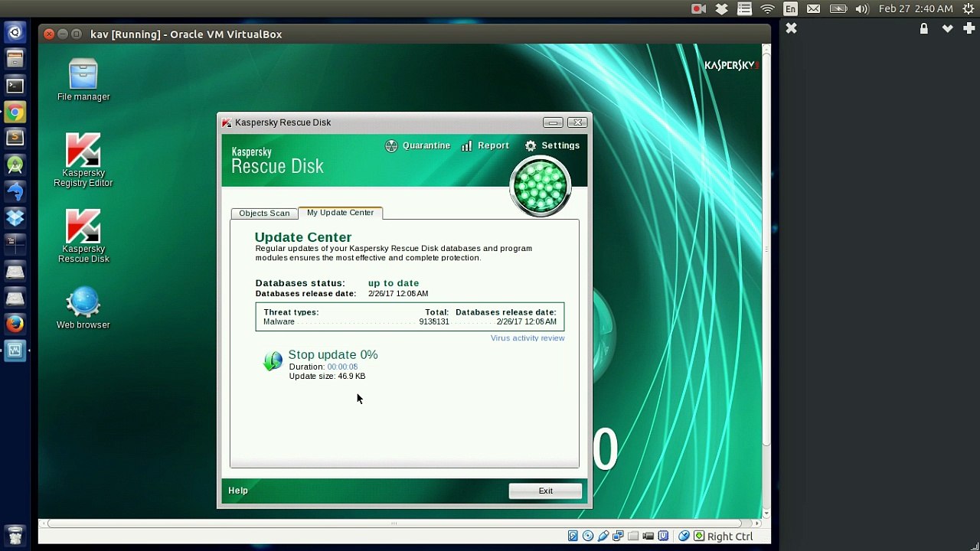The image size is (980, 551).
Task: Click the Stop update globe icon
Action: click(x=273, y=361)
